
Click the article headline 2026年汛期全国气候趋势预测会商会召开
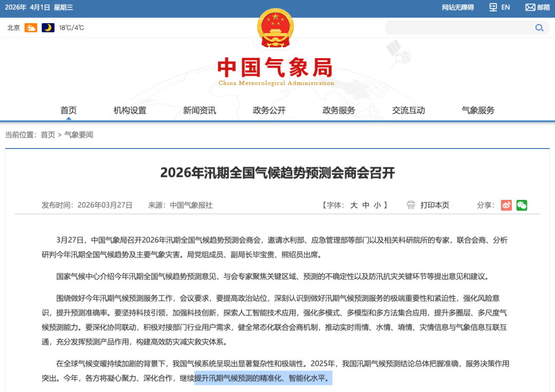(x=277, y=173)
